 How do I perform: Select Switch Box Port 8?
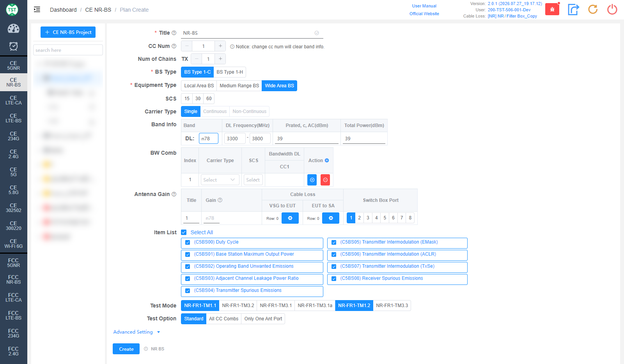[x=410, y=218]
